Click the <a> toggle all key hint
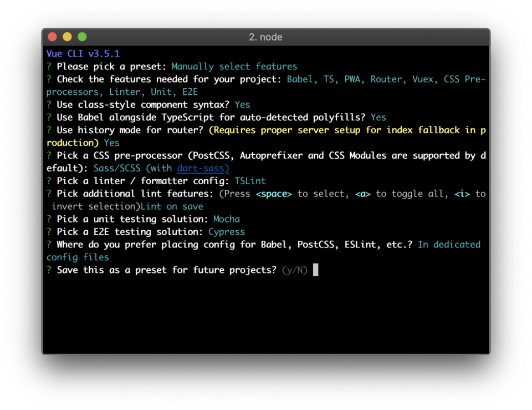This screenshot has height=410, width=532. pos(362,194)
